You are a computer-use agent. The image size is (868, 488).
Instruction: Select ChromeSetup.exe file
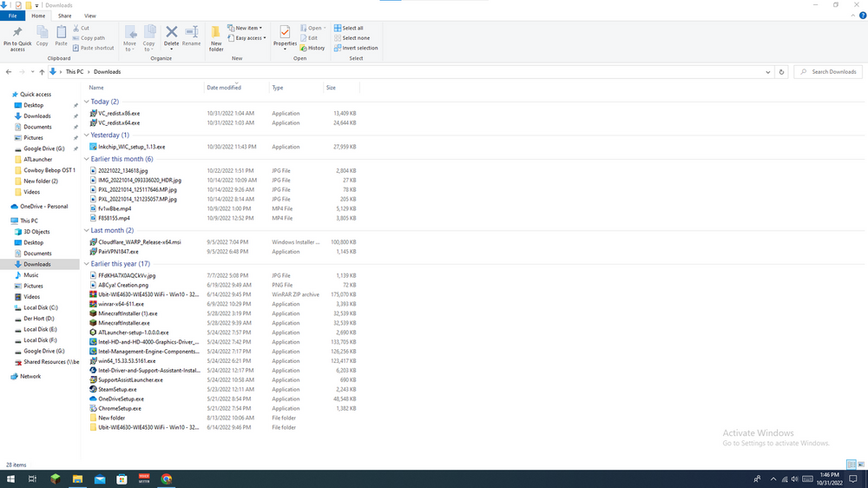tap(120, 409)
